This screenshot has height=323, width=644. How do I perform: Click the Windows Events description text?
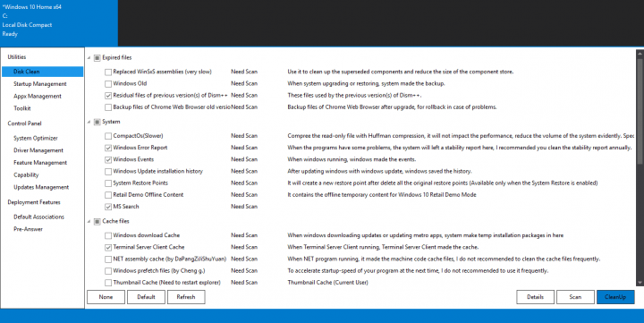(x=352, y=159)
